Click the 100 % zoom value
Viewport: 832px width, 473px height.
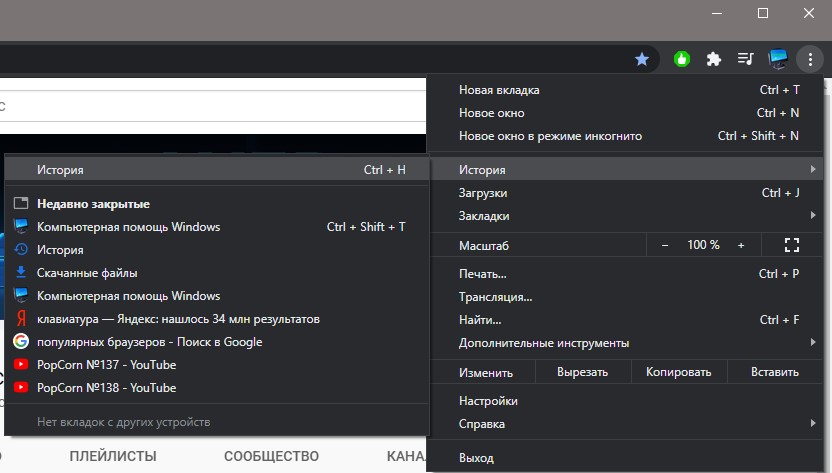pos(703,245)
